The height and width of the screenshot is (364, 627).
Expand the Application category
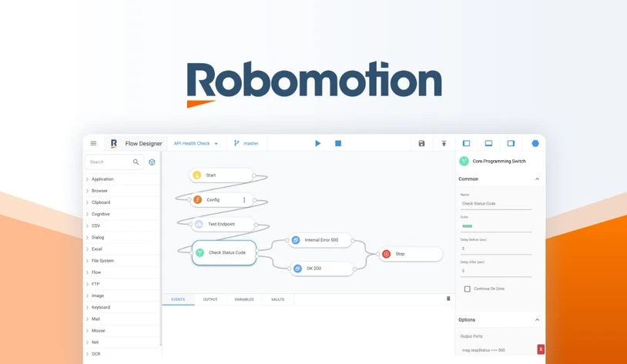(x=122, y=179)
